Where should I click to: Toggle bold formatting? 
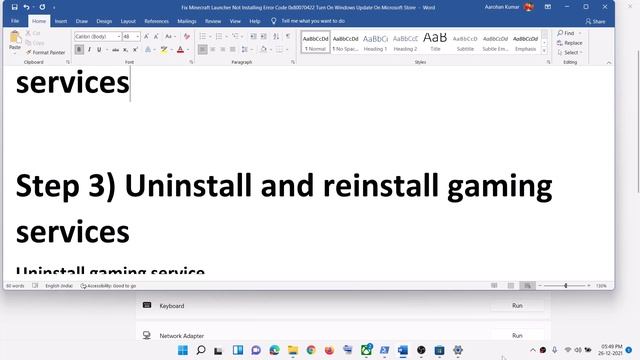coord(79,50)
